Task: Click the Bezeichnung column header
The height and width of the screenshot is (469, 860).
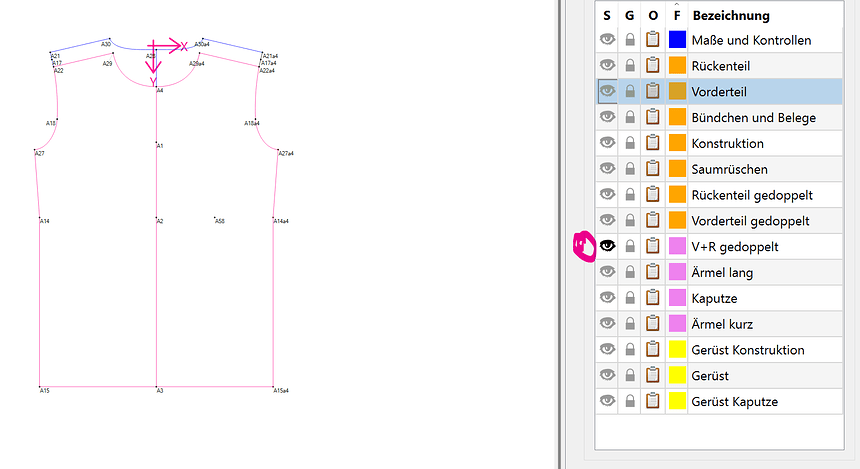Action: [x=730, y=16]
